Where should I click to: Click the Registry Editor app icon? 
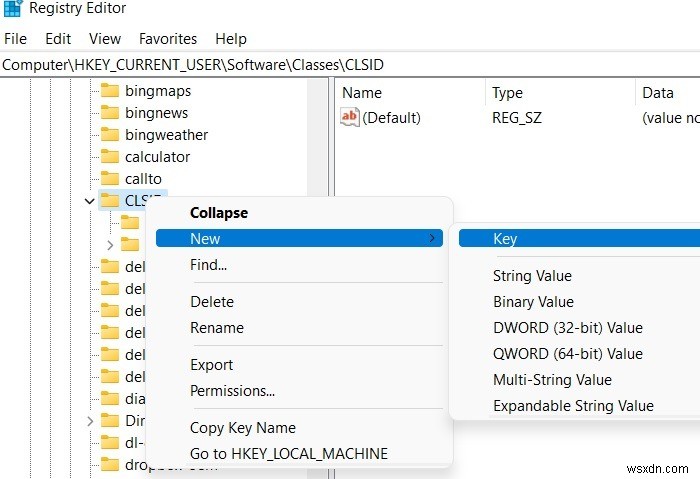point(12,8)
